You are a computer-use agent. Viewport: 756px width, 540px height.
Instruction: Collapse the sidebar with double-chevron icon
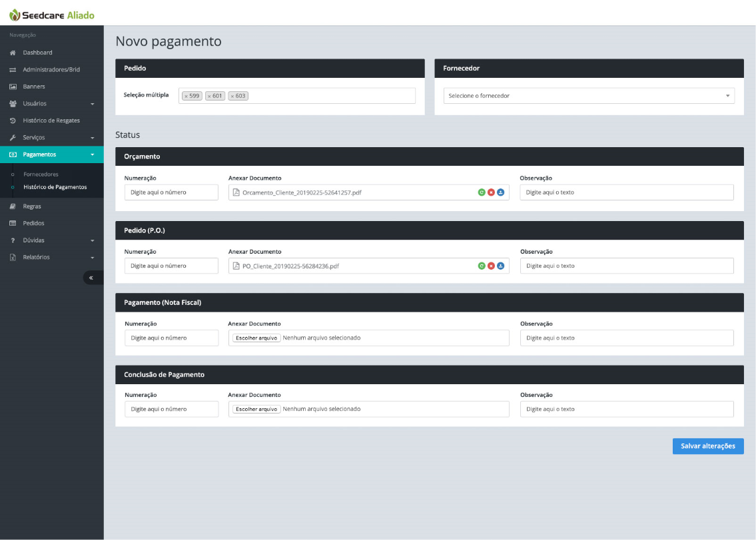(x=91, y=278)
